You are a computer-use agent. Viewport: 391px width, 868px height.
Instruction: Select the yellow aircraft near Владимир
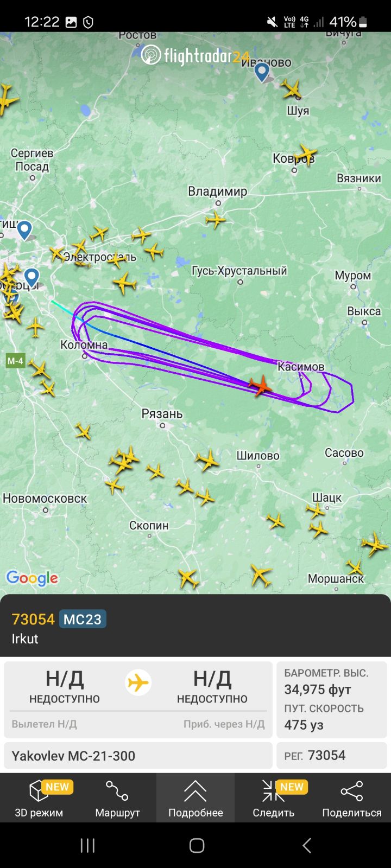click(216, 220)
